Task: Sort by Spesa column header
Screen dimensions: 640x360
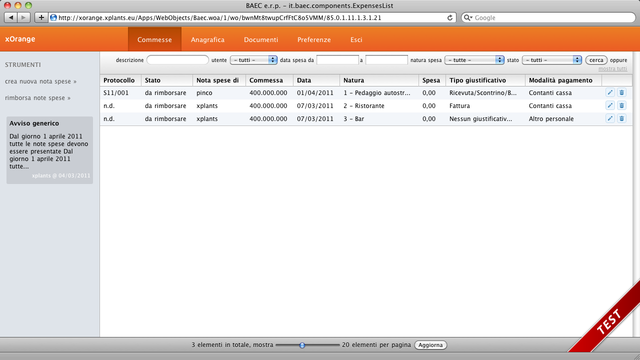Action: (x=431, y=80)
